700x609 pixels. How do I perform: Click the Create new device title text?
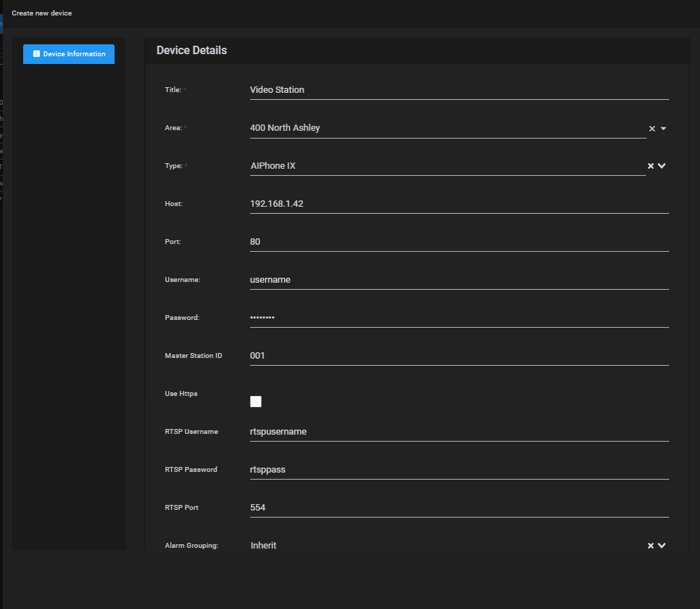tap(41, 13)
